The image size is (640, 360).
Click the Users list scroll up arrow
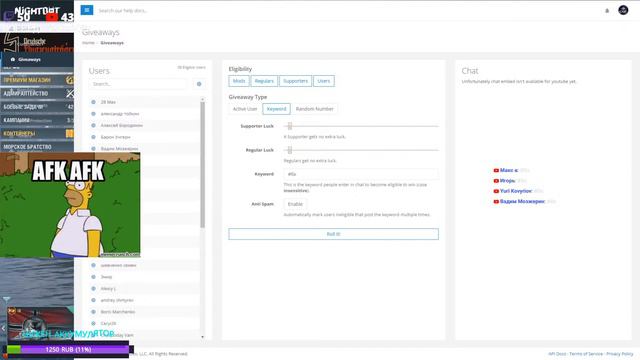point(202,99)
